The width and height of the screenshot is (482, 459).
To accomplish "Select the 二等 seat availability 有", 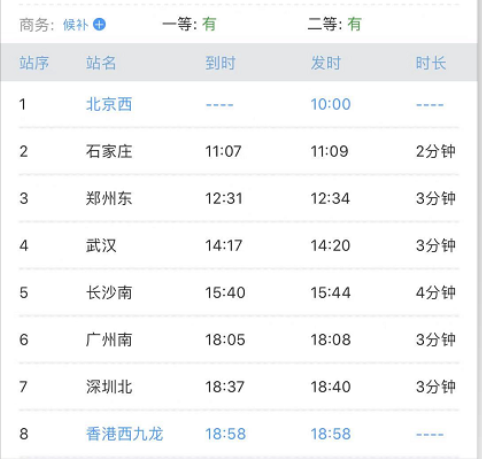I will click(354, 24).
